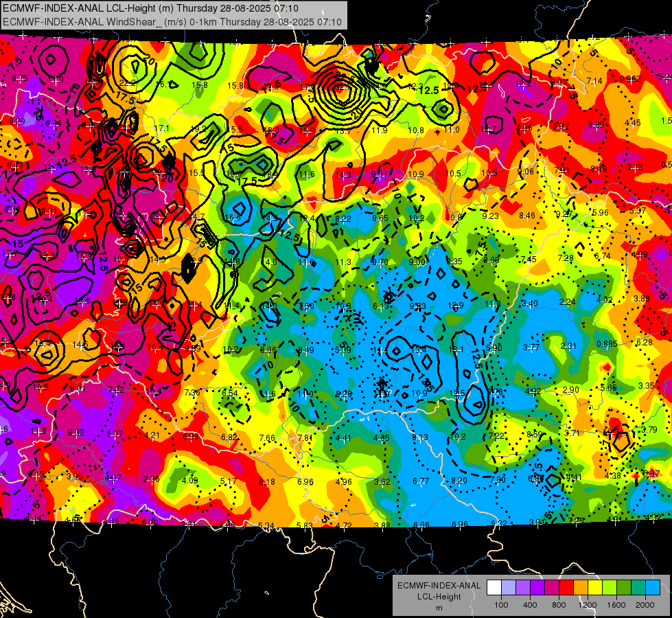Click the 16.6 grid value
The image size is (672, 618).
pyautogui.click(x=232, y=218)
